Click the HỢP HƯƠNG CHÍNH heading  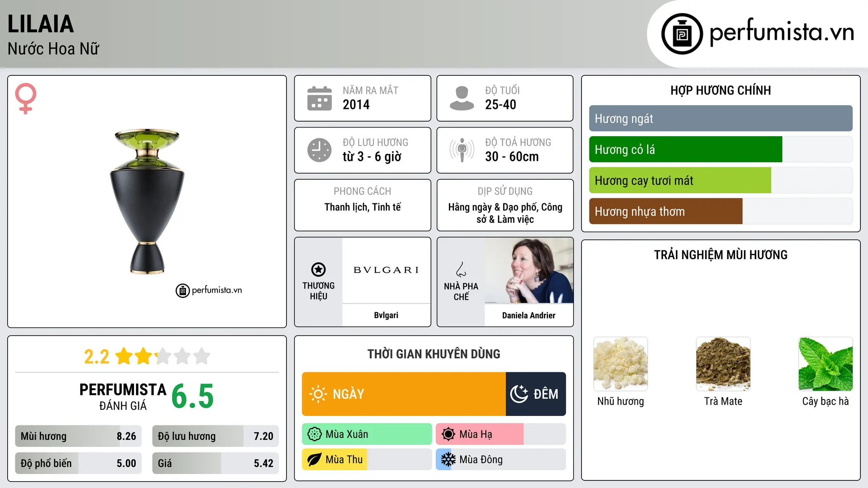721,90
